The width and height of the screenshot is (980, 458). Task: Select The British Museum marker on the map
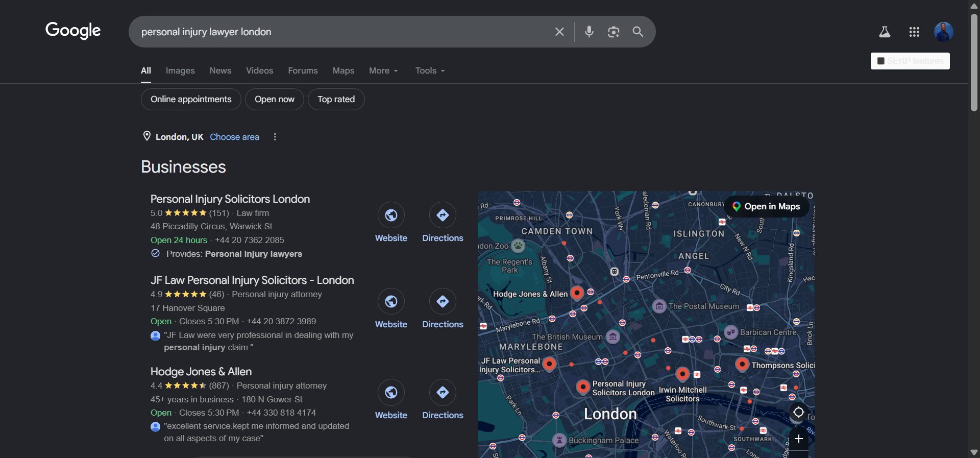click(x=612, y=336)
